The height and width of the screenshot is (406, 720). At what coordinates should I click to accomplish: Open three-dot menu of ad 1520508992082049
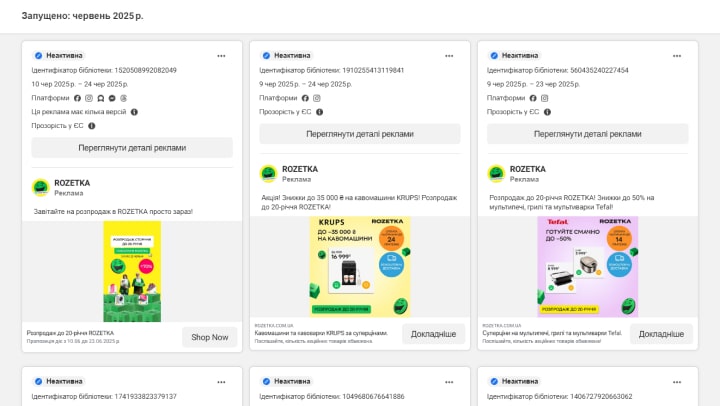pyautogui.click(x=222, y=55)
